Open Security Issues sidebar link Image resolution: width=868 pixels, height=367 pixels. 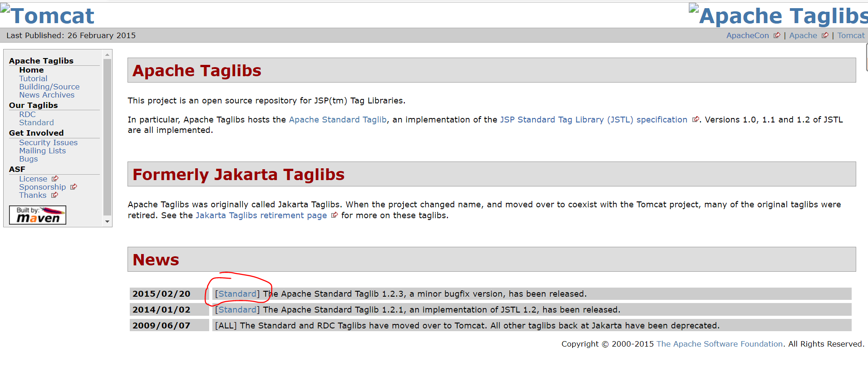click(48, 142)
